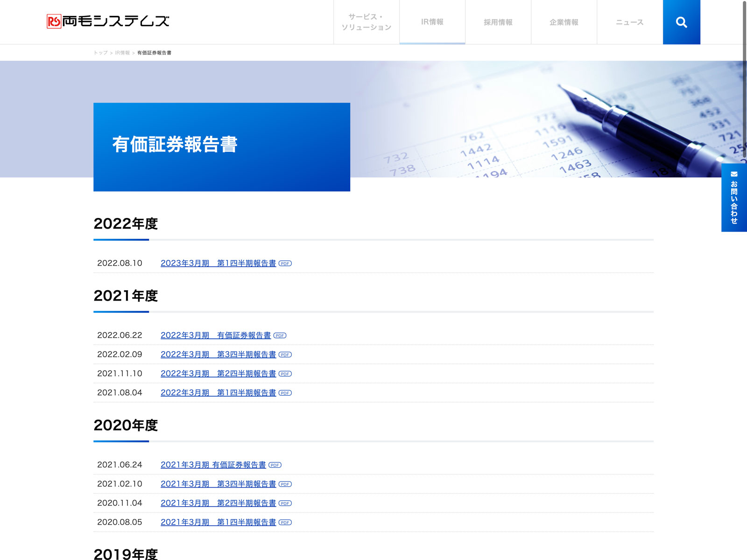
Task: Open 2021年3月期 第3四半期報告書 link
Action: tap(218, 484)
